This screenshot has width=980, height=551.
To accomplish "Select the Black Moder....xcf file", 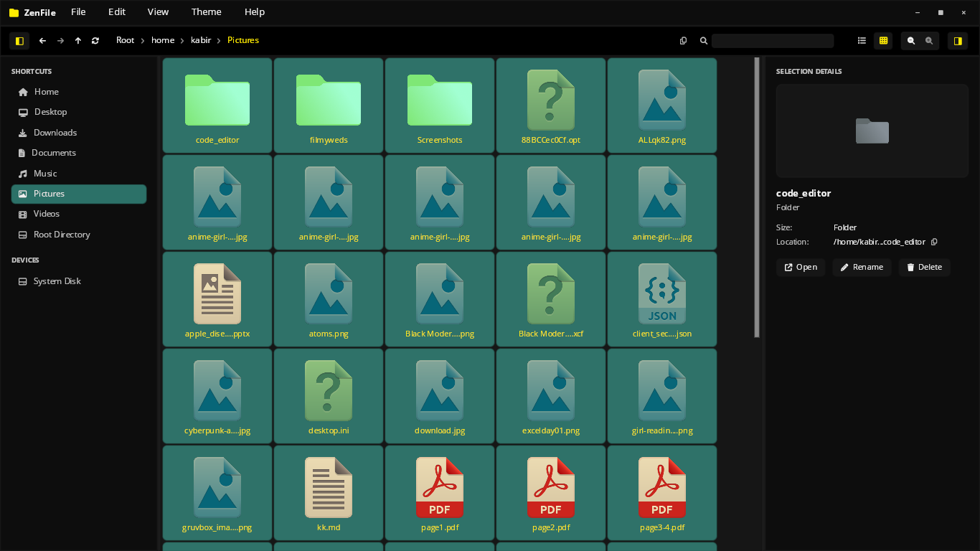I will (551, 299).
